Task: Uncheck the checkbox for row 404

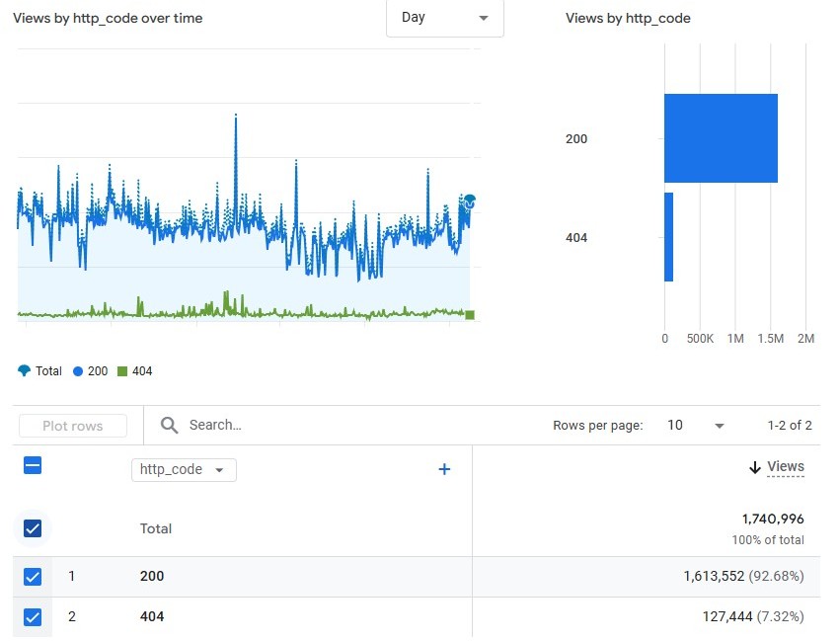Action: (x=33, y=616)
